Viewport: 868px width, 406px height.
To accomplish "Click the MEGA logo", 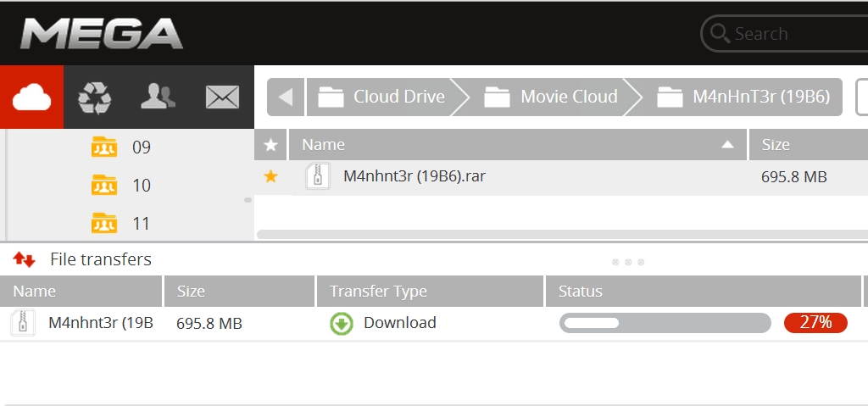I will (102, 33).
